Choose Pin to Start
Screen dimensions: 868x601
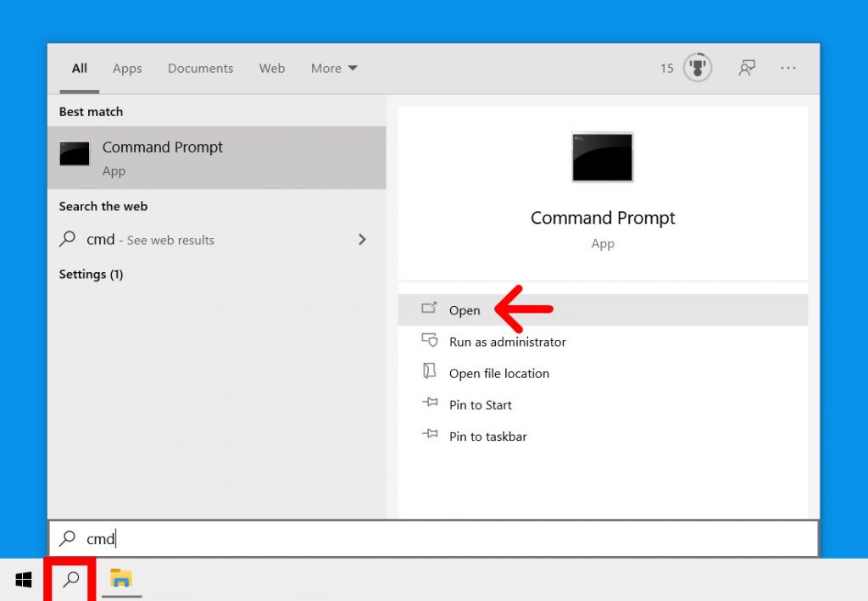click(603, 404)
